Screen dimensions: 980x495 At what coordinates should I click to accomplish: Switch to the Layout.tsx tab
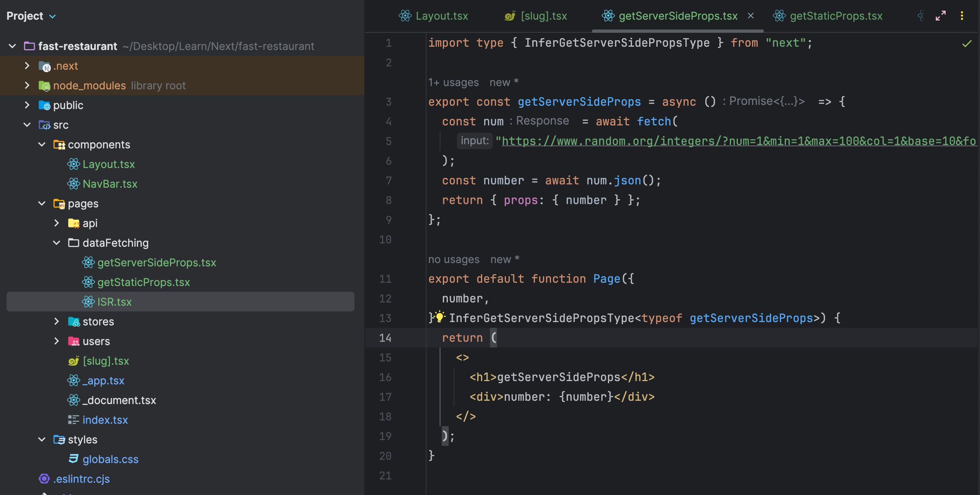click(441, 16)
